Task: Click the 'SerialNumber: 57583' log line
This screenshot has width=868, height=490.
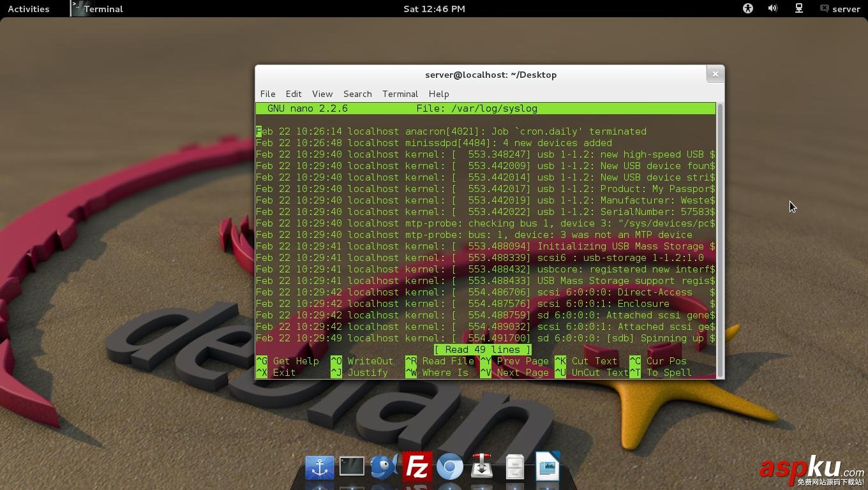Action: click(x=485, y=212)
